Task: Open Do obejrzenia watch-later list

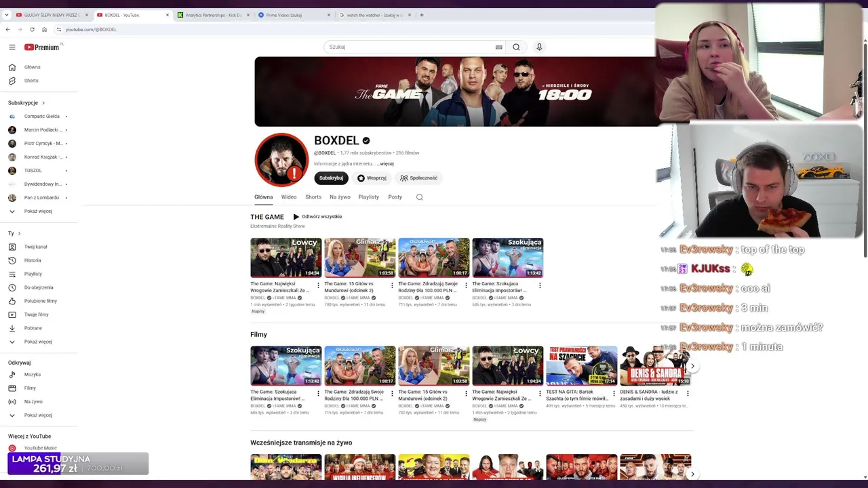Action: [39, 287]
